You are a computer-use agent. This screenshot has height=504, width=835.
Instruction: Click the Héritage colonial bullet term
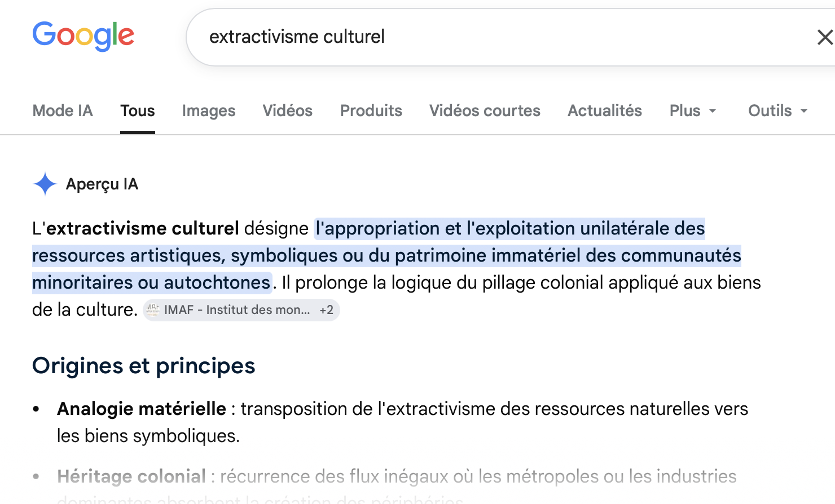[131, 476]
